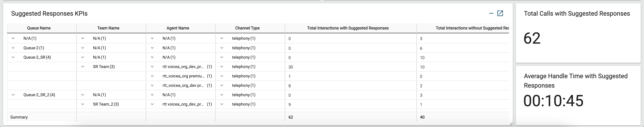Expand the N/A (1) queue row
Viewport: 644px width, 127px height.
[x=13, y=38]
